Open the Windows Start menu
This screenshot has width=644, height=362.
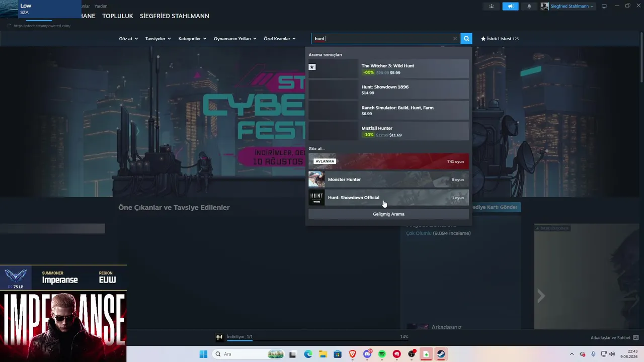(x=203, y=354)
